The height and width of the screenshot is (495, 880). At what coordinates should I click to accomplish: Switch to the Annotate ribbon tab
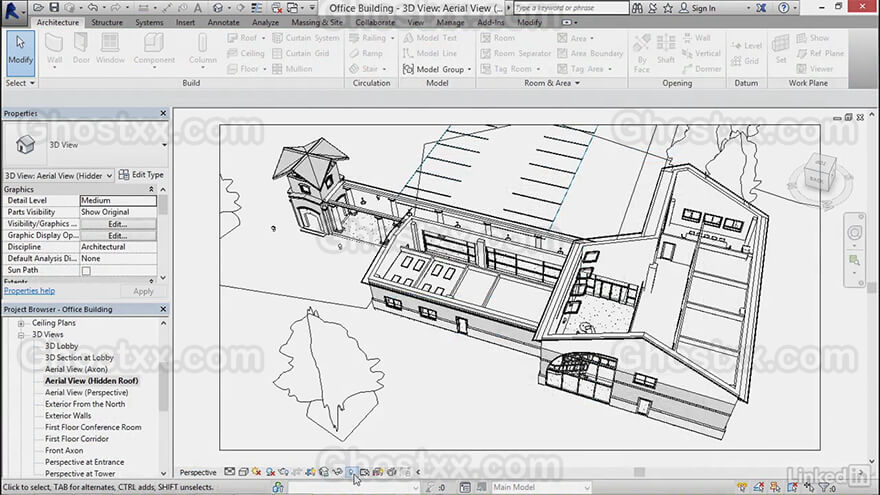click(223, 22)
